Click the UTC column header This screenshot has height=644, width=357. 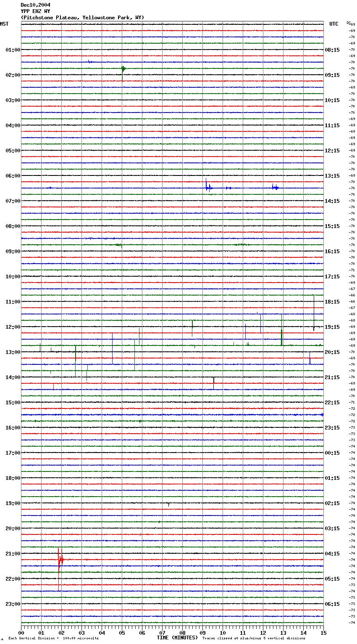coord(334,24)
